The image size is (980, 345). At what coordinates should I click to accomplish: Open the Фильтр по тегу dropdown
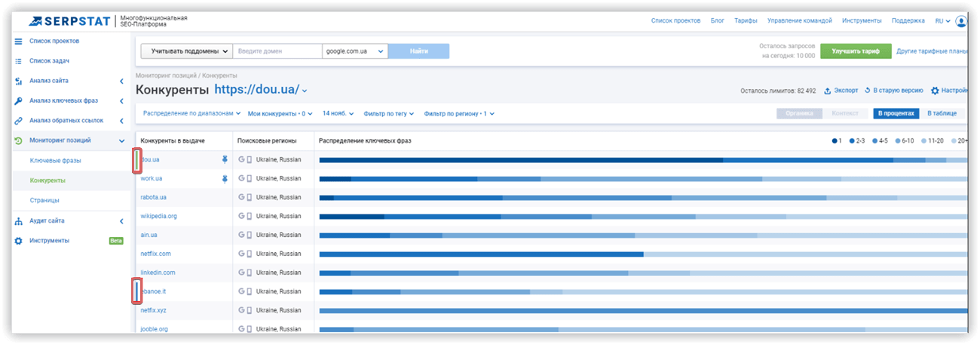click(389, 113)
